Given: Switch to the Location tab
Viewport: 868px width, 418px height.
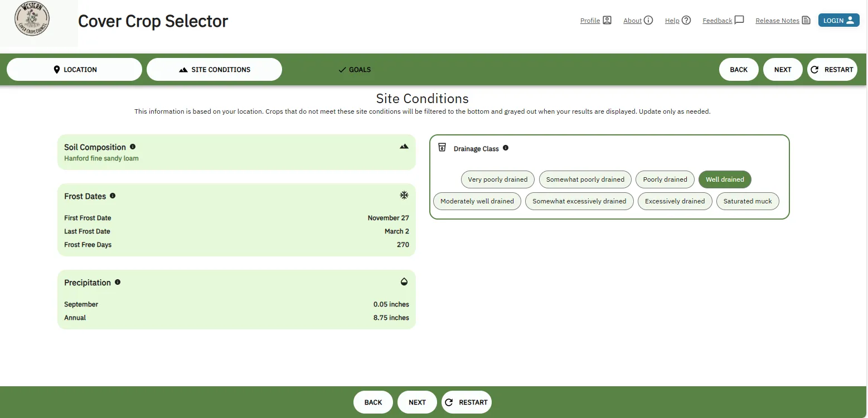Looking at the screenshot, I should click(x=75, y=70).
